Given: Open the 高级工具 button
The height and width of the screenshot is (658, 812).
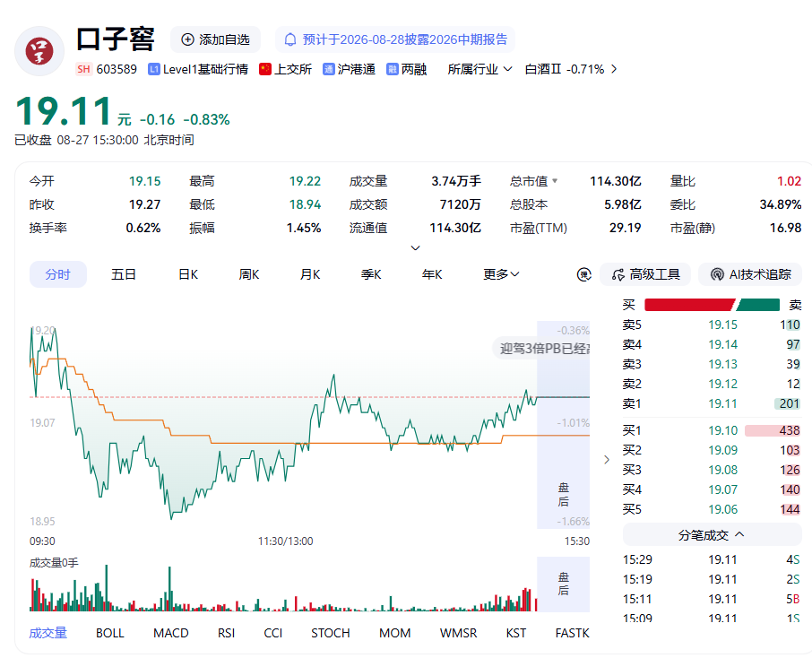Looking at the screenshot, I should click(645, 274).
